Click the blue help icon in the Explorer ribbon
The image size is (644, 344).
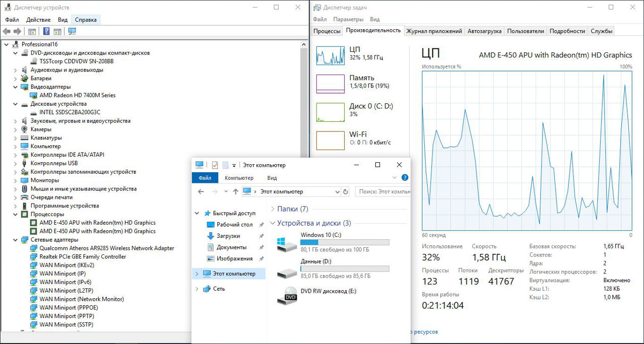(405, 177)
